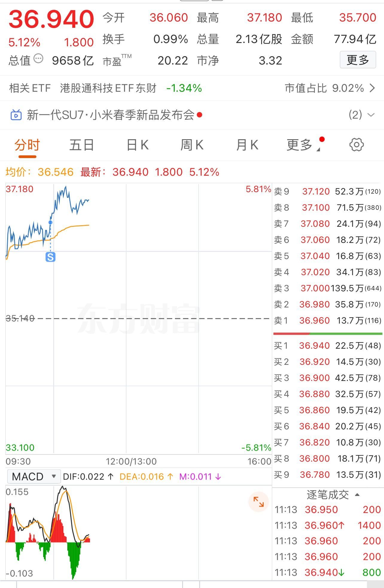The height and width of the screenshot is (588, 384).
Task: Open the 市值占比 right arrow
Action: click(372, 88)
